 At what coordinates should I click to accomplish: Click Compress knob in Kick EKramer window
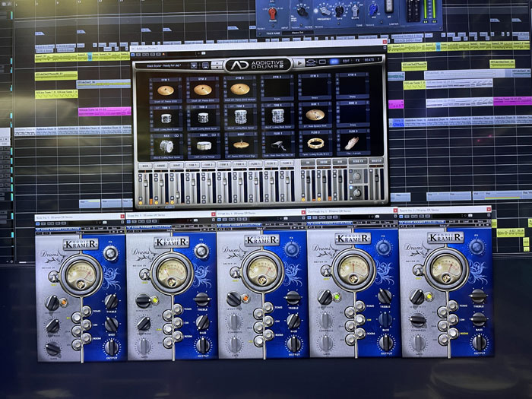[53, 326]
